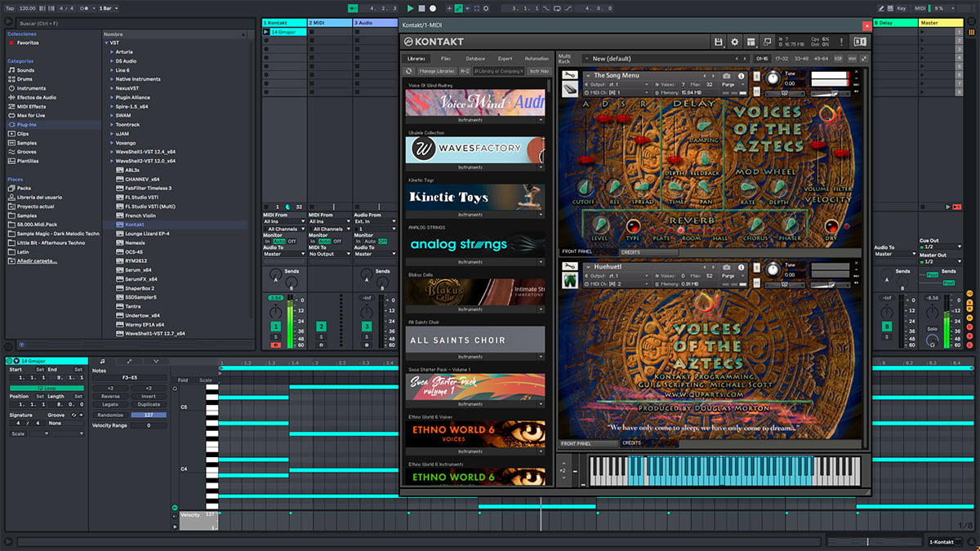This screenshot has height=551, width=980.
Task: Adjust The Song Menu Tune knob
Action: click(773, 78)
